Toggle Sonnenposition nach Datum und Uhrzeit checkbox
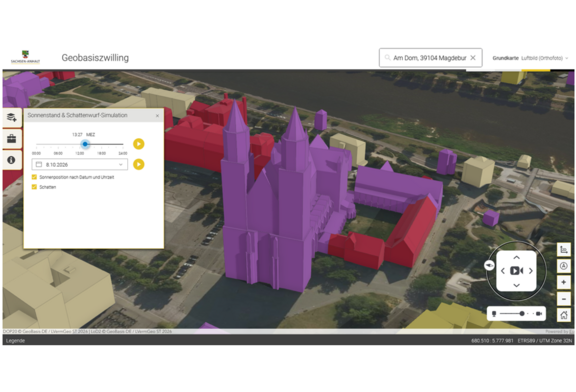 tap(35, 177)
